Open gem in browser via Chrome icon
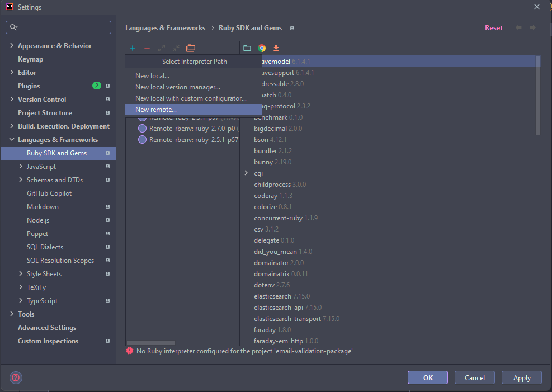 261,48
